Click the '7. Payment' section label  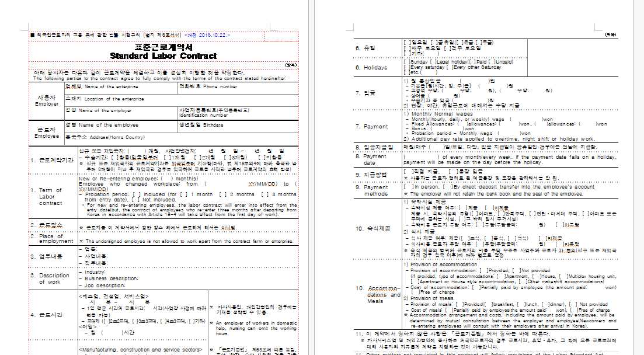(372, 127)
